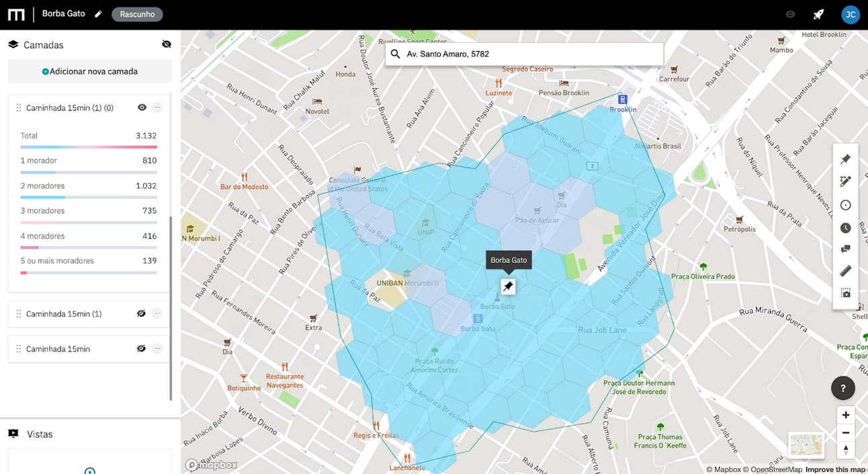Click the Rascunho status badge
868x474 pixels.
(x=137, y=14)
